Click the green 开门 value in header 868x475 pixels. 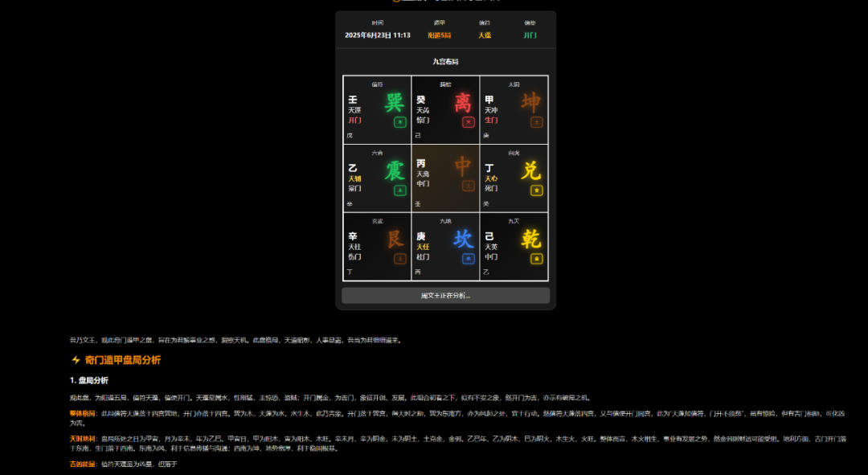coord(530,35)
